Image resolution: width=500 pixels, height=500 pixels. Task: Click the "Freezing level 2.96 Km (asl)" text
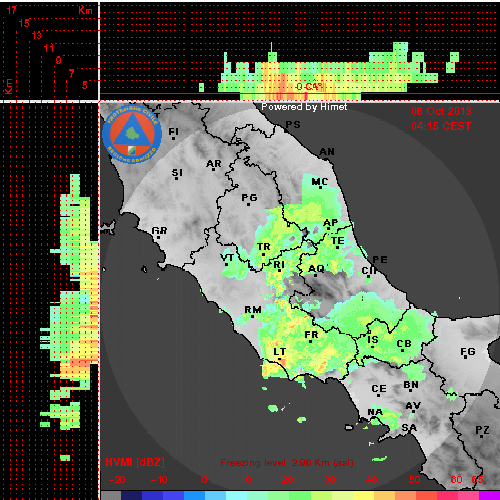point(287,463)
